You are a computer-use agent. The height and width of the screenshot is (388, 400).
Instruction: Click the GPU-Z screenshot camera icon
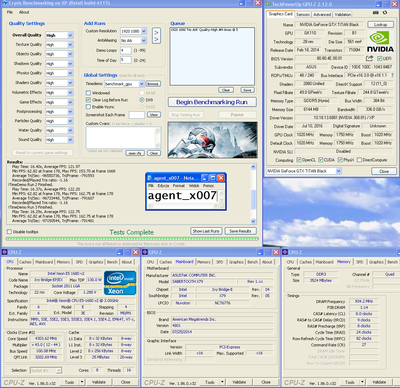coord(376,13)
